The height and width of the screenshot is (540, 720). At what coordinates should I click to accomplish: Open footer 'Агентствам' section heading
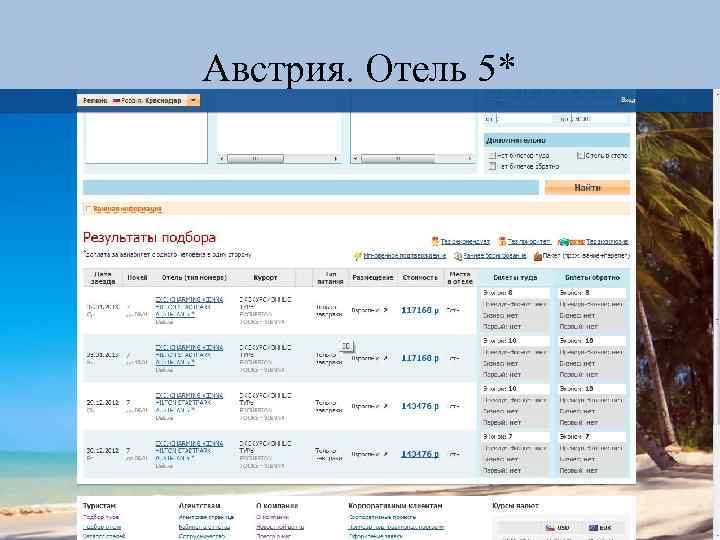point(200,506)
